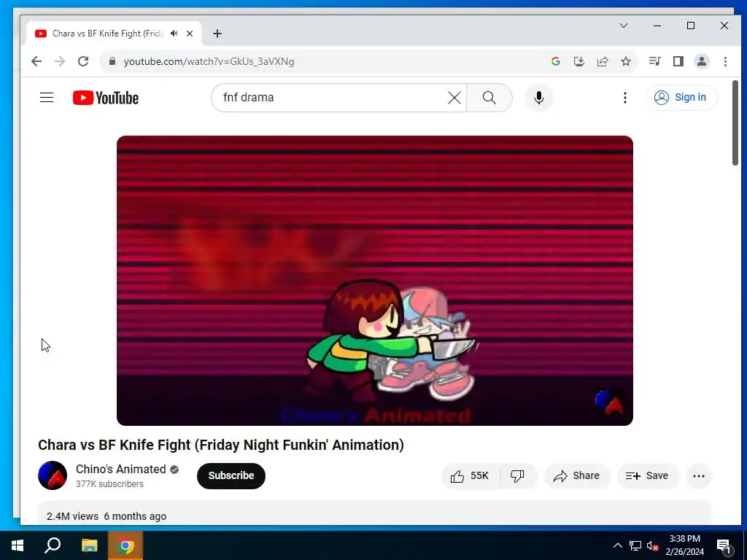Expand the description showing 2.4M views

(x=374, y=513)
